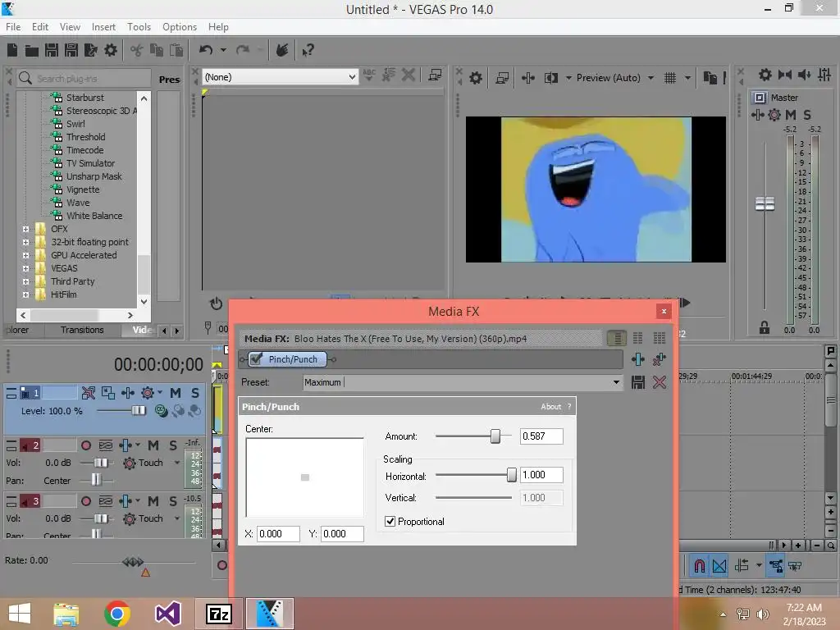Open Project Video Properties in preview window
This screenshot has width=840, height=630.
(x=475, y=78)
